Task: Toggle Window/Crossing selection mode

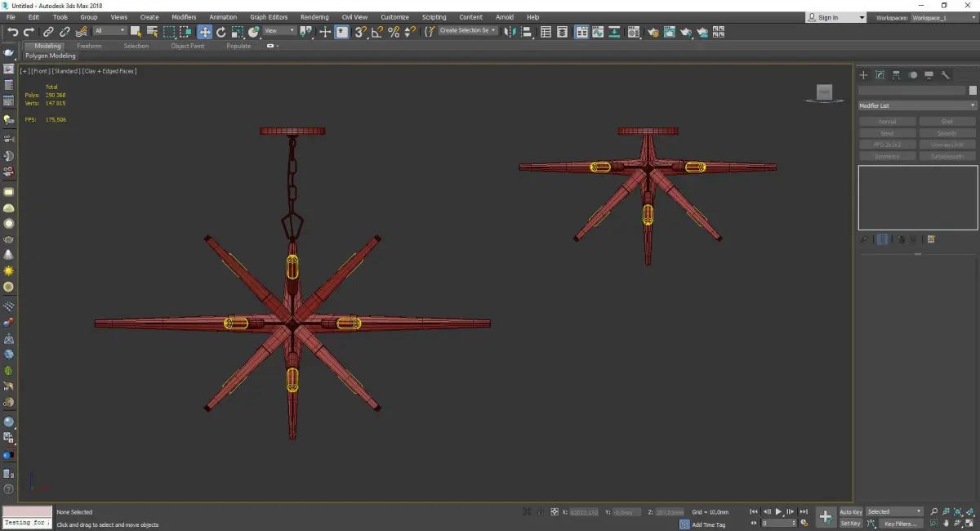Action: pos(186,32)
